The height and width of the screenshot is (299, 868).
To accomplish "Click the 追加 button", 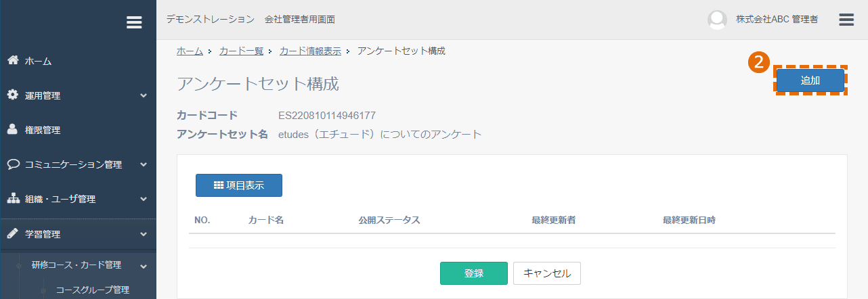I will 810,80.
